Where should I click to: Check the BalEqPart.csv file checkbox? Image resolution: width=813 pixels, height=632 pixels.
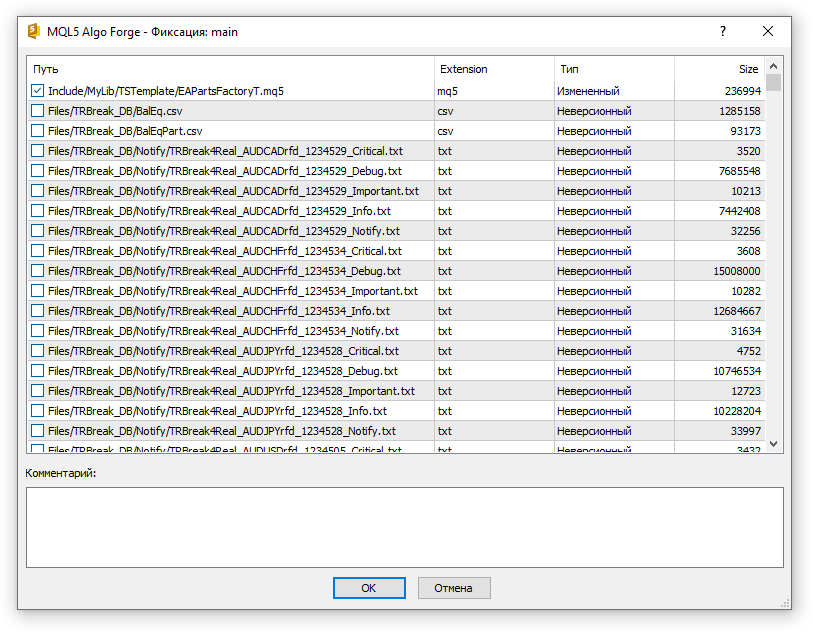[37, 131]
